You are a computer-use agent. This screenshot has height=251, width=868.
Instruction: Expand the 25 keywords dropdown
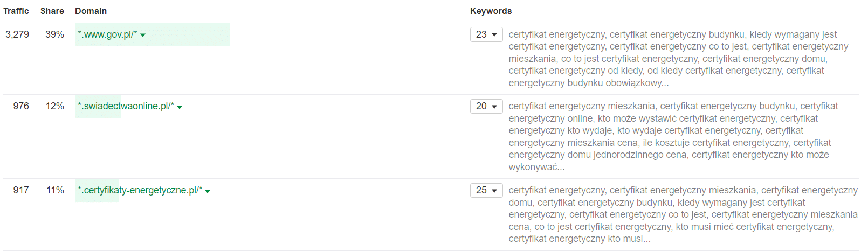[x=486, y=191]
